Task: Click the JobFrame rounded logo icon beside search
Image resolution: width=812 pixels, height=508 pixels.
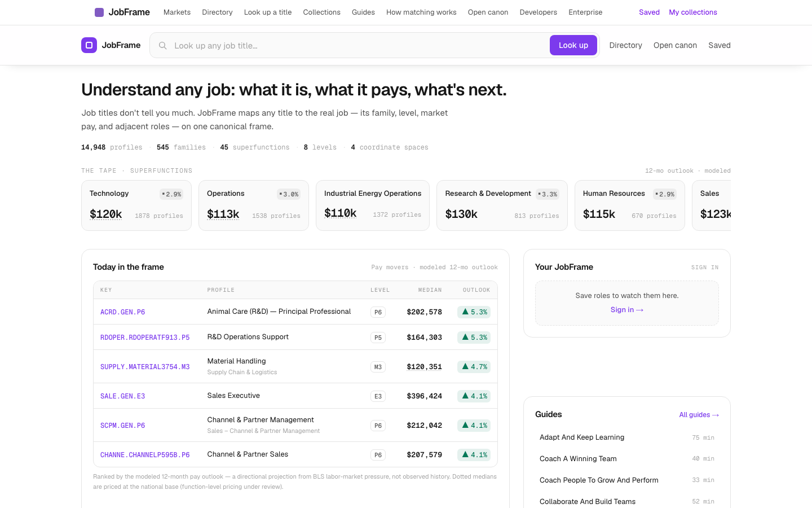Action: [x=89, y=45]
